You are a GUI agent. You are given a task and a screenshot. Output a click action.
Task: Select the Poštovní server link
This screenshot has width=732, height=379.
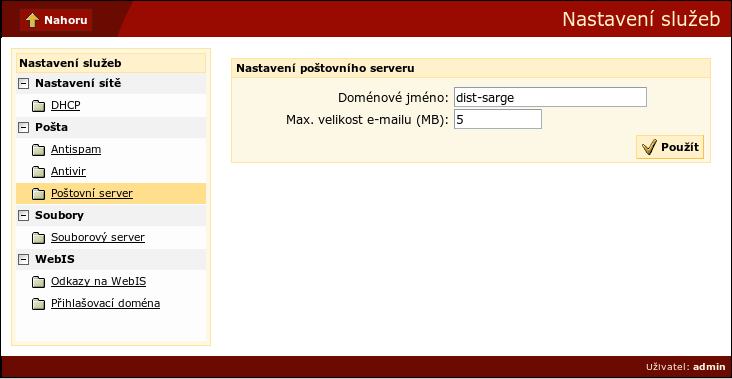pos(92,193)
